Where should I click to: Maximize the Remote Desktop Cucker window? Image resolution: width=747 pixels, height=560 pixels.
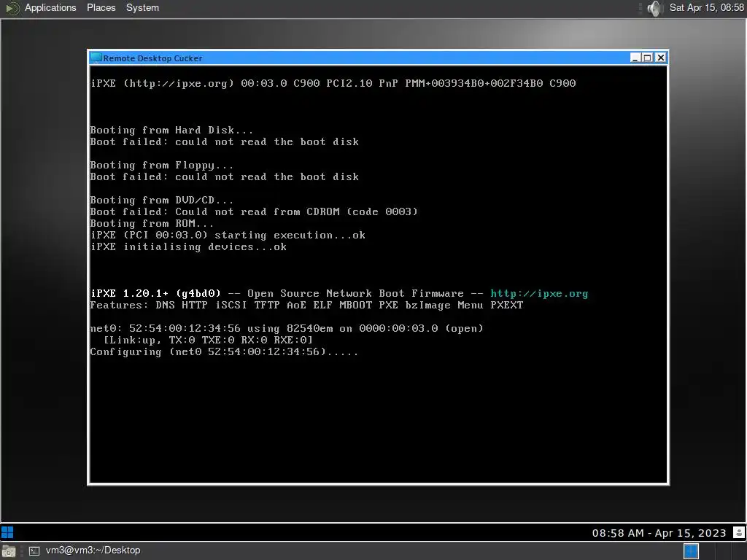tap(647, 58)
